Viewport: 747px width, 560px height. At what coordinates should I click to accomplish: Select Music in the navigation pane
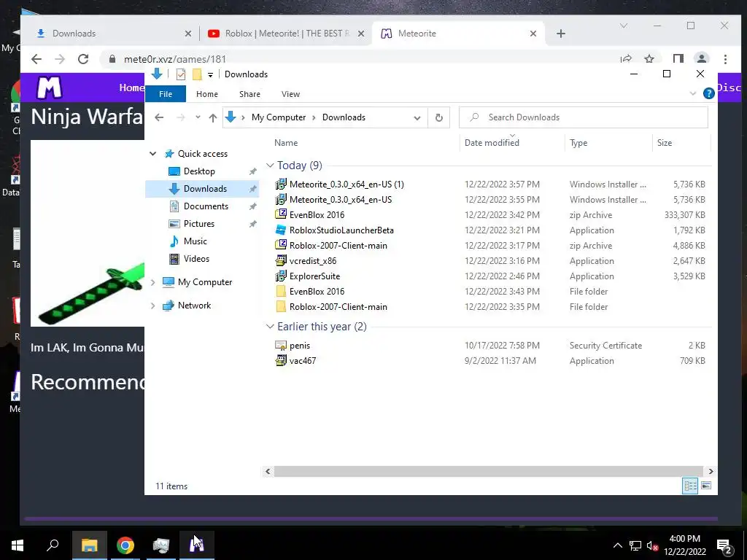[x=195, y=241]
